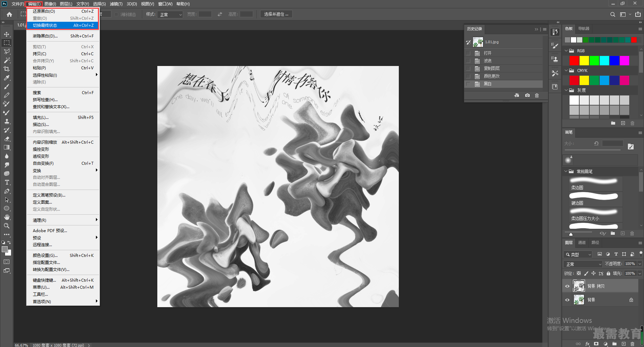
Task: Choose 自由变换 from Edit menu
Action: pos(63,163)
